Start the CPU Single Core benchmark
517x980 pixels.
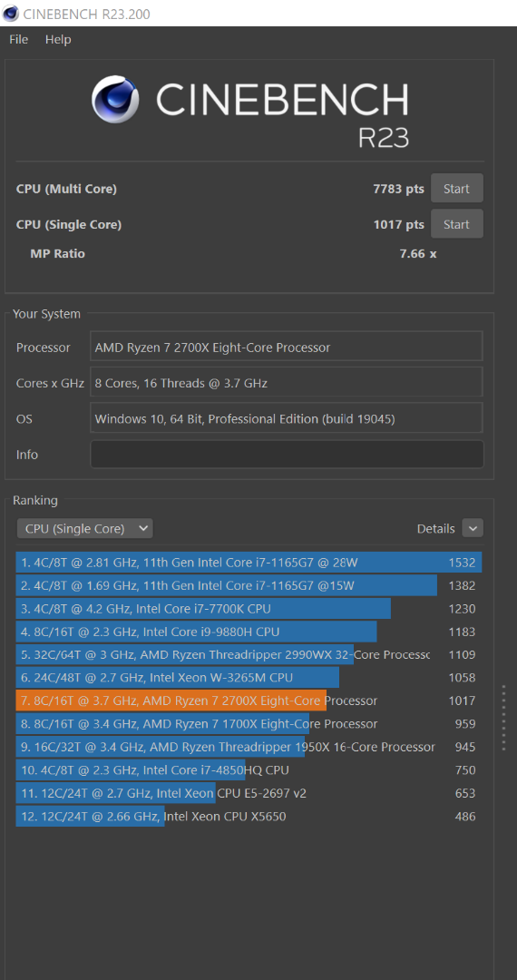coord(456,224)
